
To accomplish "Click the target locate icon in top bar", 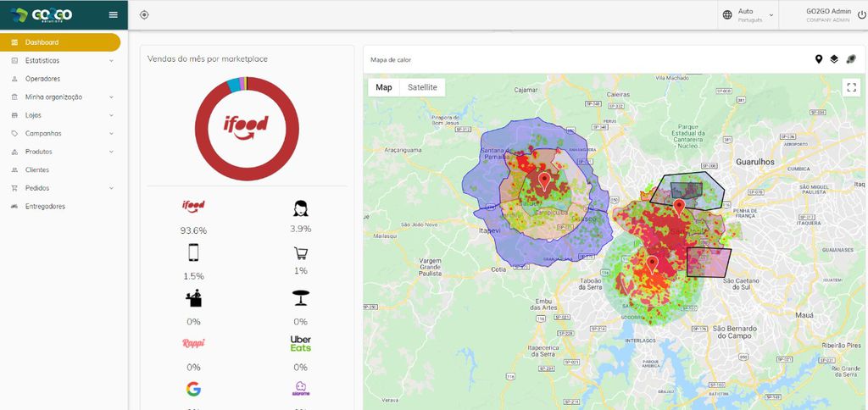I will [144, 15].
